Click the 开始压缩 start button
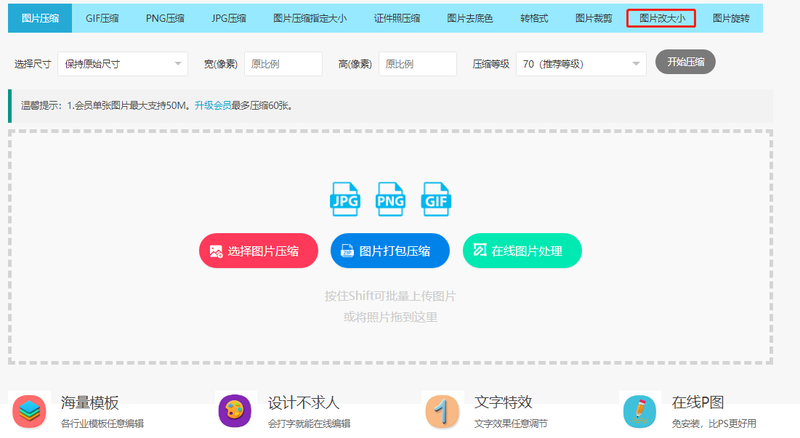This screenshot has width=800, height=438. click(685, 62)
